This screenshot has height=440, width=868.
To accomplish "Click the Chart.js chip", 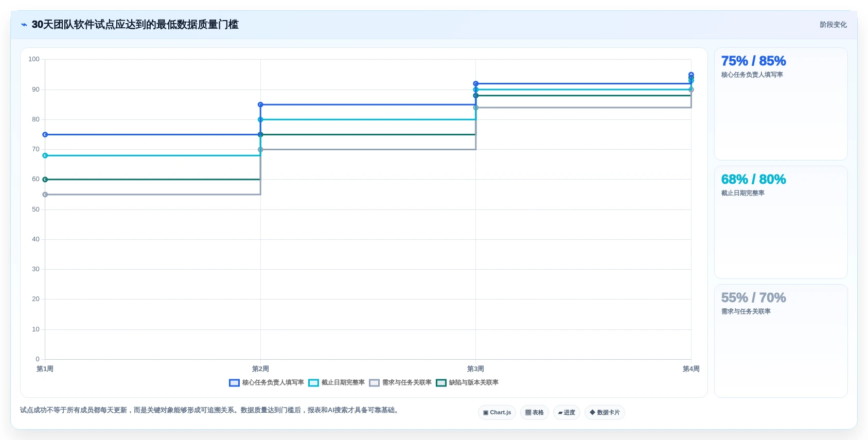I will (x=497, y=412).
